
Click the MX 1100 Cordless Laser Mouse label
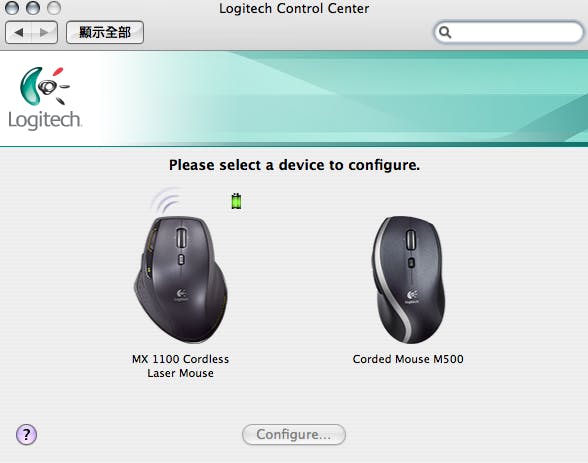pyautogui.click(x=180, y=366)
